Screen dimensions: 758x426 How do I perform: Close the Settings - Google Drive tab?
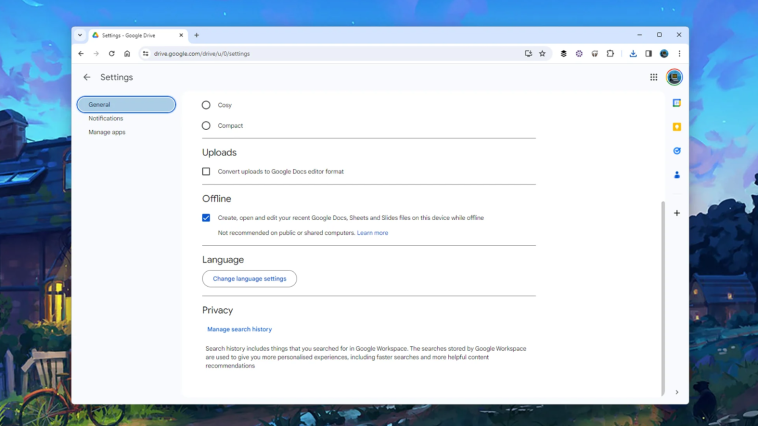tap(181, 35)
